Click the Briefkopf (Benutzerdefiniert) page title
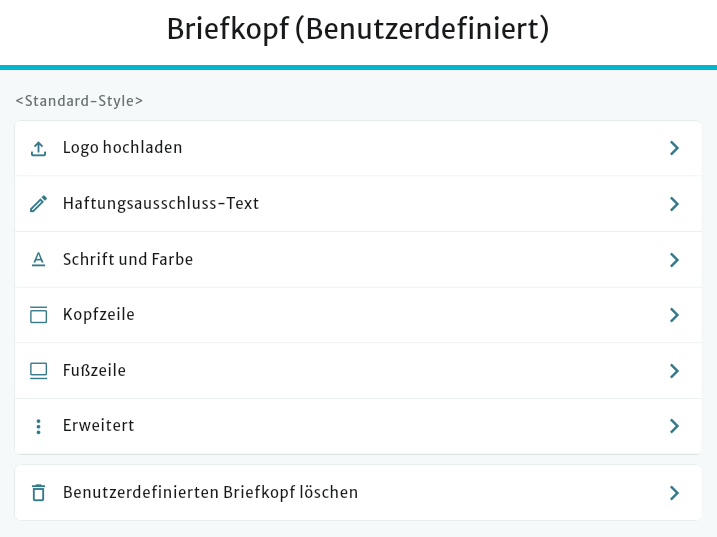 358,30
